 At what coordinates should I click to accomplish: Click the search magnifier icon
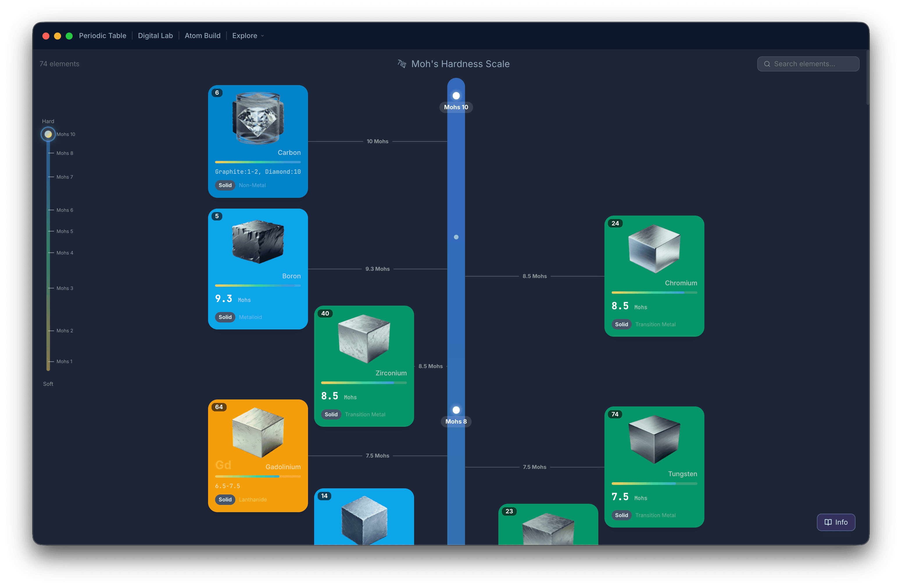click(767, 64)
